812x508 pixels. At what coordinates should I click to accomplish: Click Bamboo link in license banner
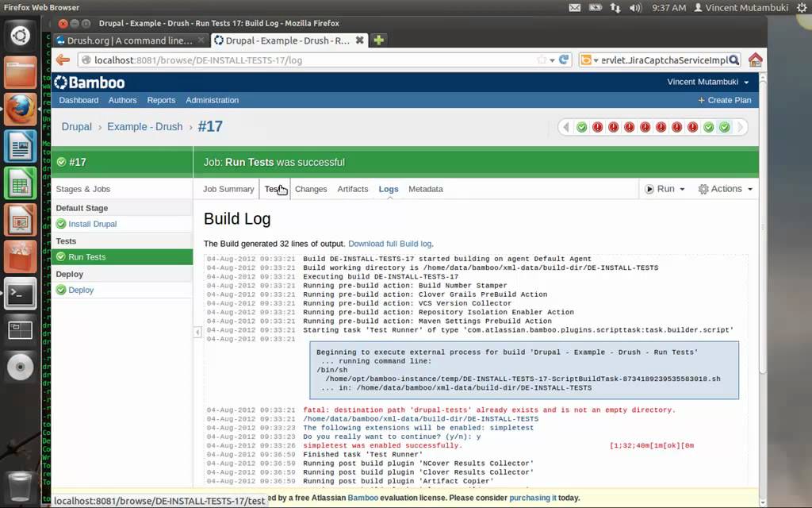coord(362,498)
